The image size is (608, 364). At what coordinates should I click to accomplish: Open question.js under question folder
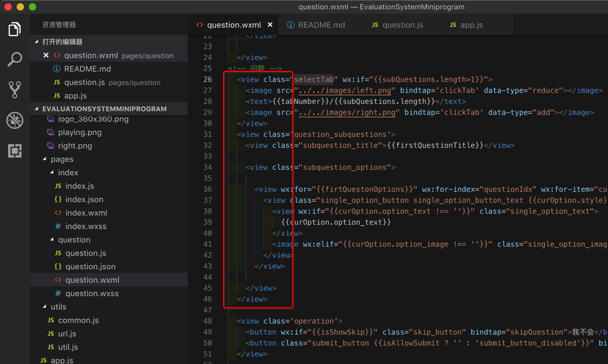[109, 253]
